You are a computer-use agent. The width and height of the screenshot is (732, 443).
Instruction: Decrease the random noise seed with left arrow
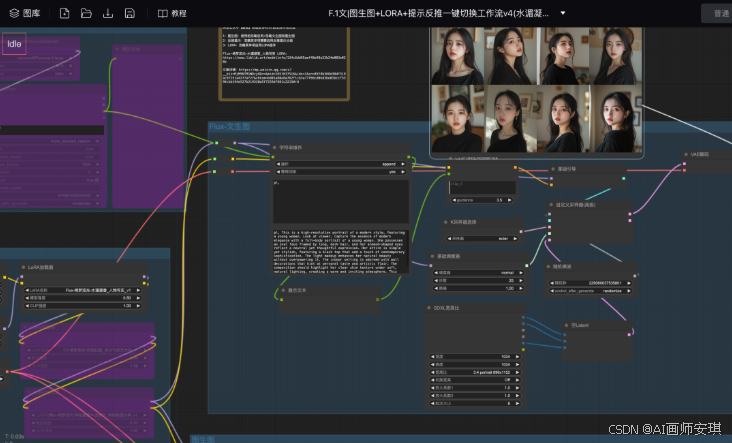pos(552,283)
